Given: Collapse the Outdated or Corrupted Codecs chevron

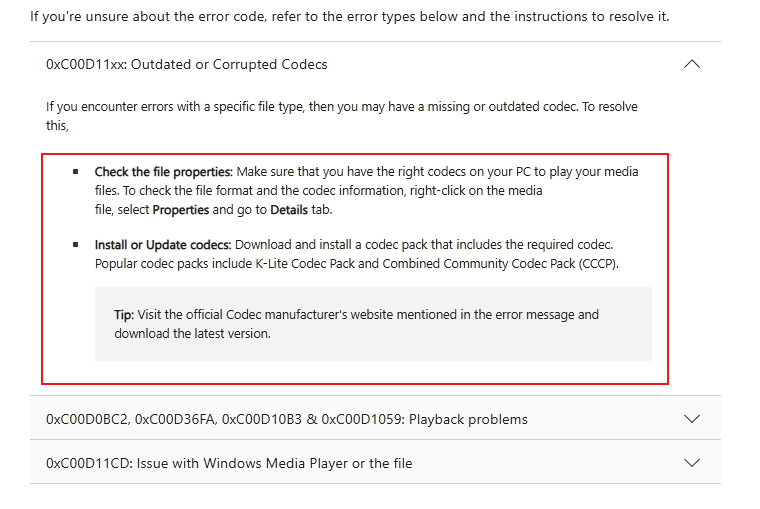Looking at the screenshot, I should (692, 64).
